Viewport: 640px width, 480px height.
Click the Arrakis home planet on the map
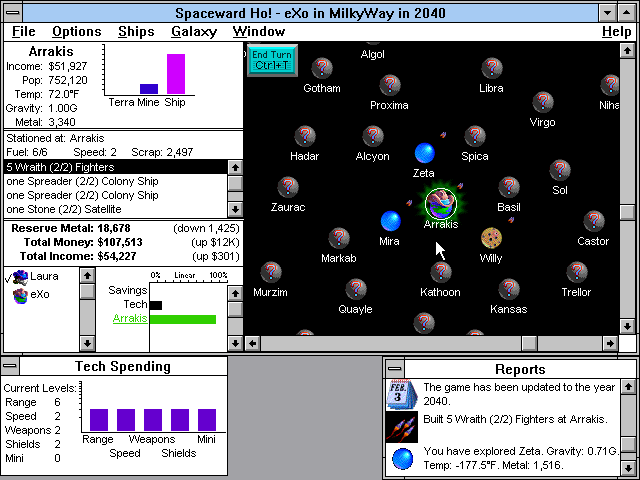coord(440,204)
